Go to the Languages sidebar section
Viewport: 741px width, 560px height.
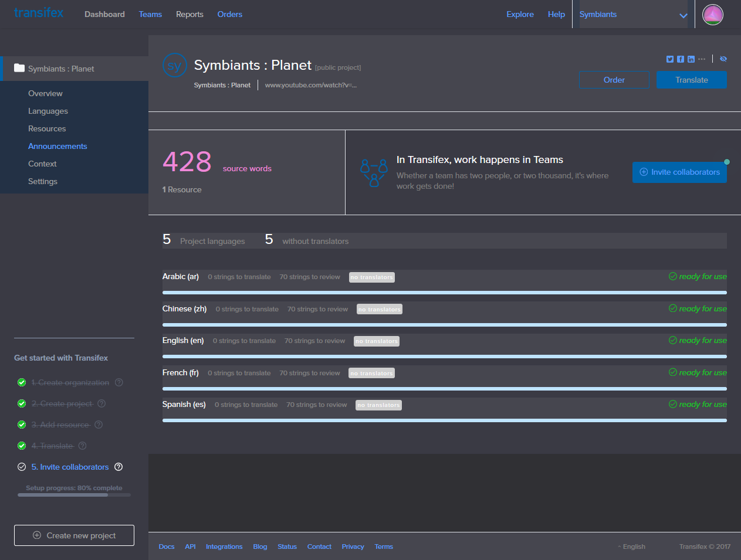48,111
